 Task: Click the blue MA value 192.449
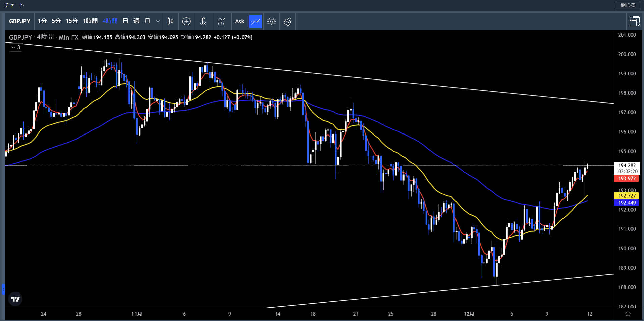626,203
